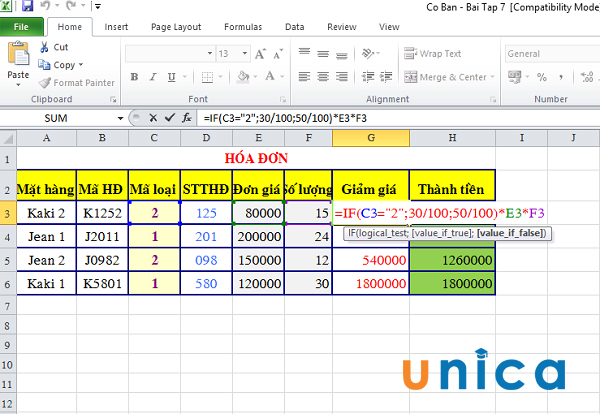This screenshot has height=414, width=600.
Task: Click the Merge & Center button
Action: click(445, 77)
